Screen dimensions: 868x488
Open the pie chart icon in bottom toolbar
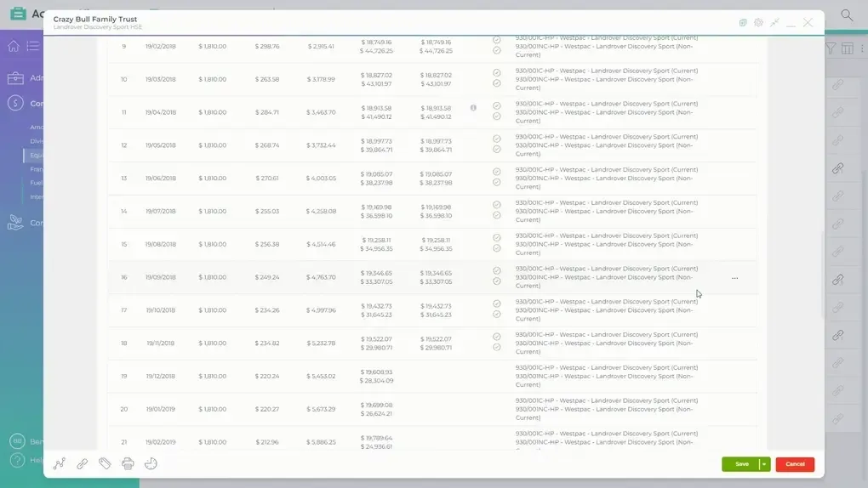coord(151,463)
